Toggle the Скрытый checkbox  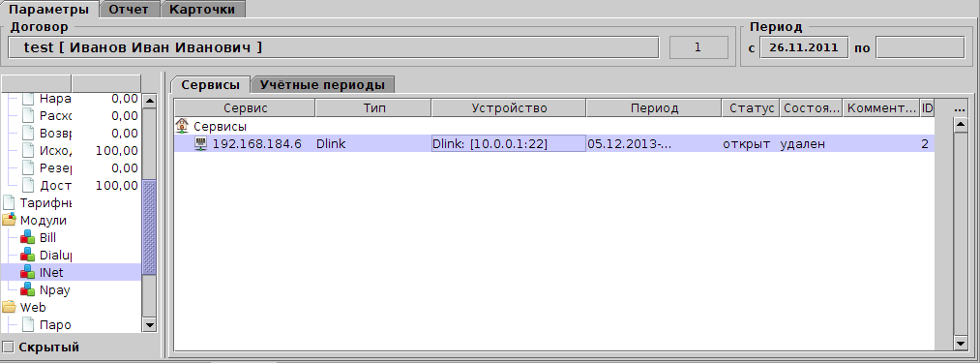(x=8, y=347)
